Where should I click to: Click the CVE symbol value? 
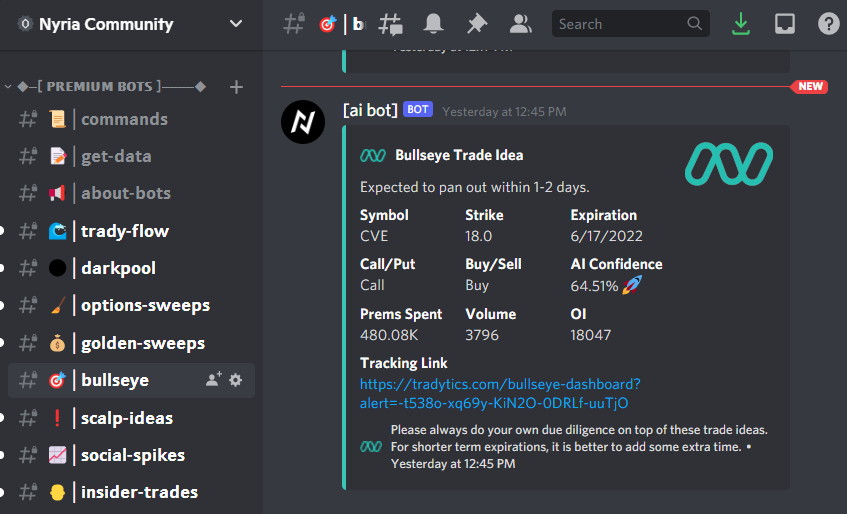pos(374,236)
